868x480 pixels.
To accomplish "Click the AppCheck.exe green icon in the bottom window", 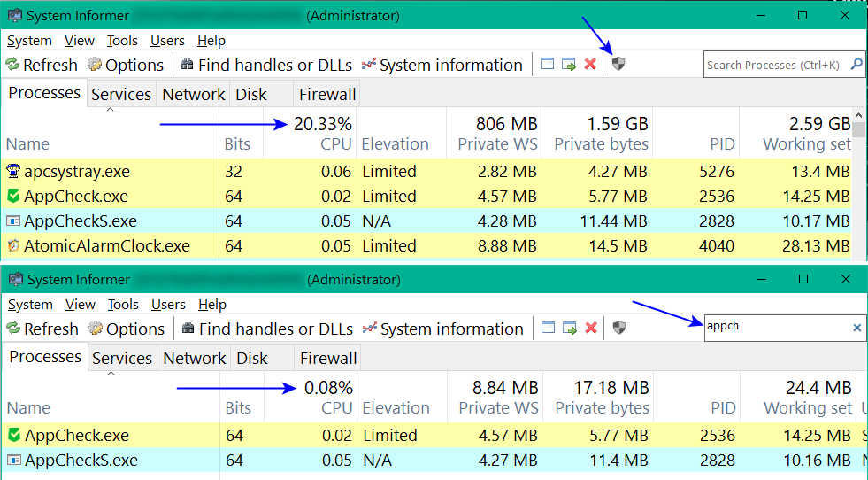I will tap(14, 435).
